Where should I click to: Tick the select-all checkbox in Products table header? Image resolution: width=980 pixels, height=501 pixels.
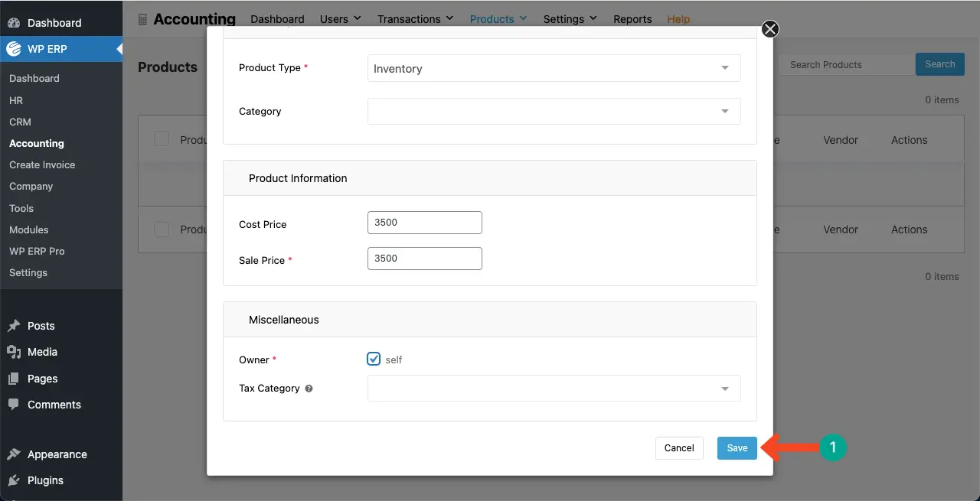click(162, 138)
